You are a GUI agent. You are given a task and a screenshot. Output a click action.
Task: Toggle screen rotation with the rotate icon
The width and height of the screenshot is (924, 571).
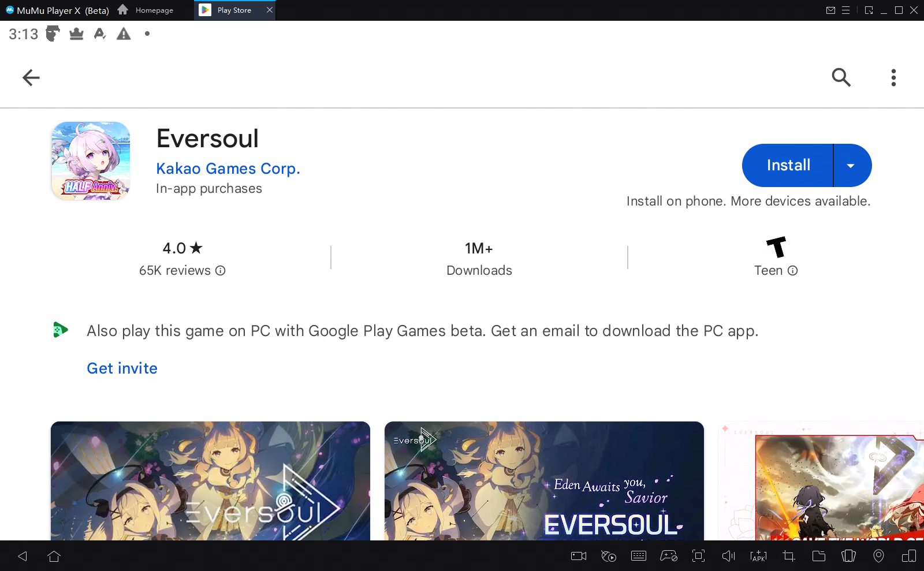coord(909,556)
